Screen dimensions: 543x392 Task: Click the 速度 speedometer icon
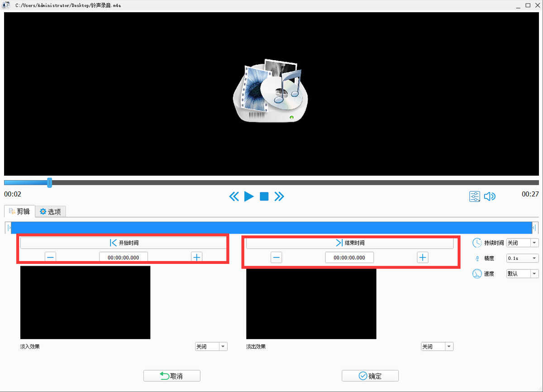click(x=477, y=274)
